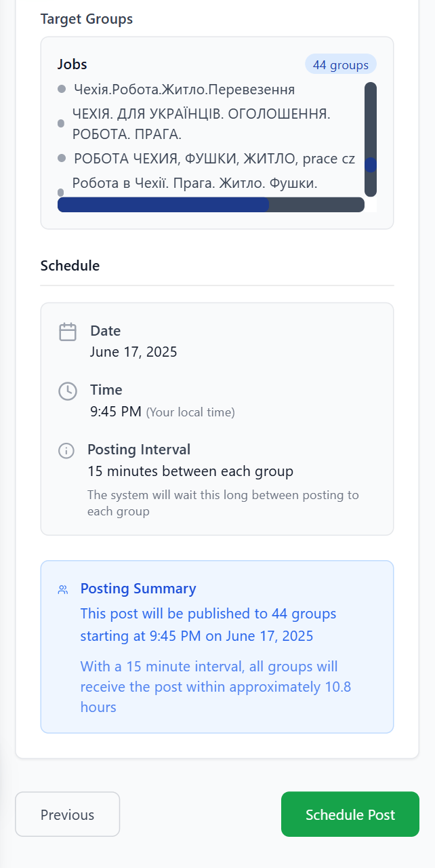Image resolution: width=435 pixels, height=868 pixels.
Task: Confirm with the Schedule Post button
Action: click(x=350, y=814)
